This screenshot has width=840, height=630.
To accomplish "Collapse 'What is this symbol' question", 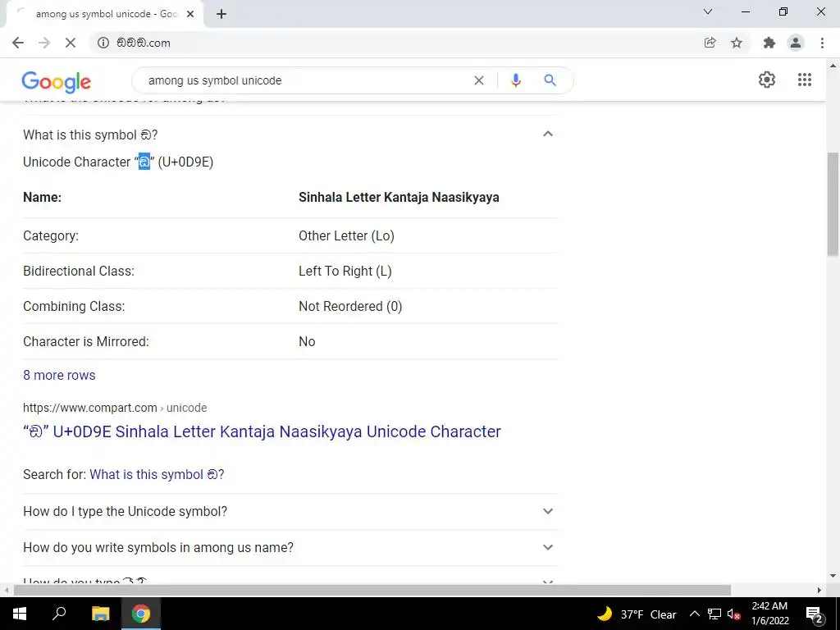I will pyautogui.click(x=547, y=134).
